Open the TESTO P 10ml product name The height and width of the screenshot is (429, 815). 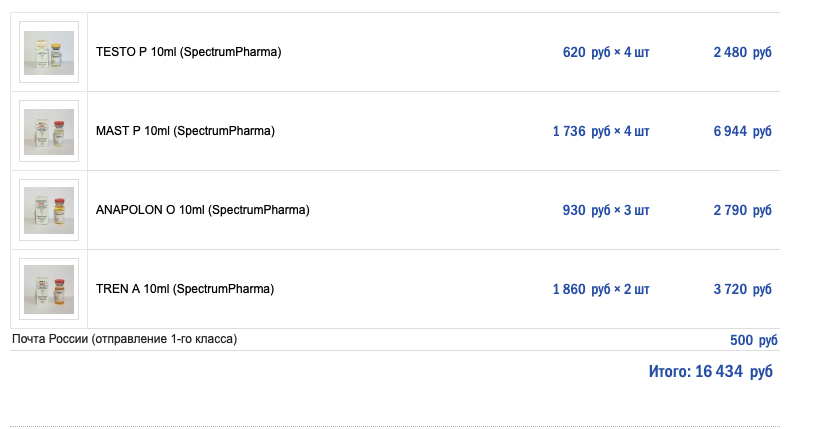click(x=188, y=52)
